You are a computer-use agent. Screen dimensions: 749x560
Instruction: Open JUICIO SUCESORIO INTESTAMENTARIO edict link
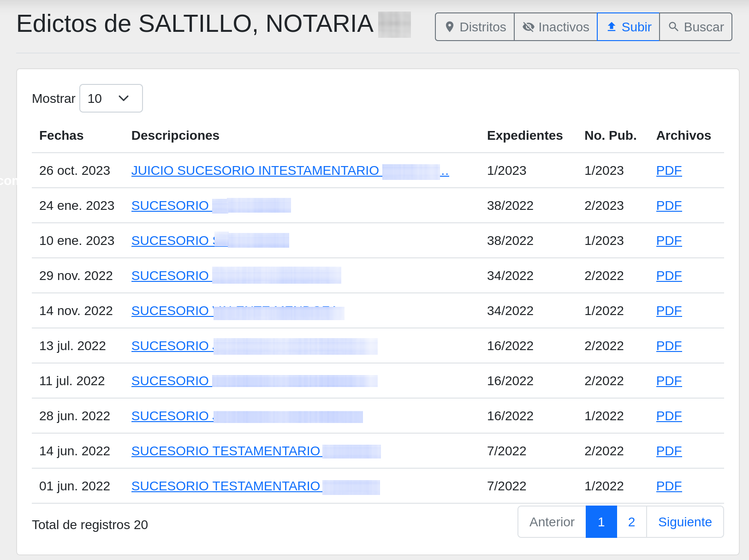tap(290, 171)
